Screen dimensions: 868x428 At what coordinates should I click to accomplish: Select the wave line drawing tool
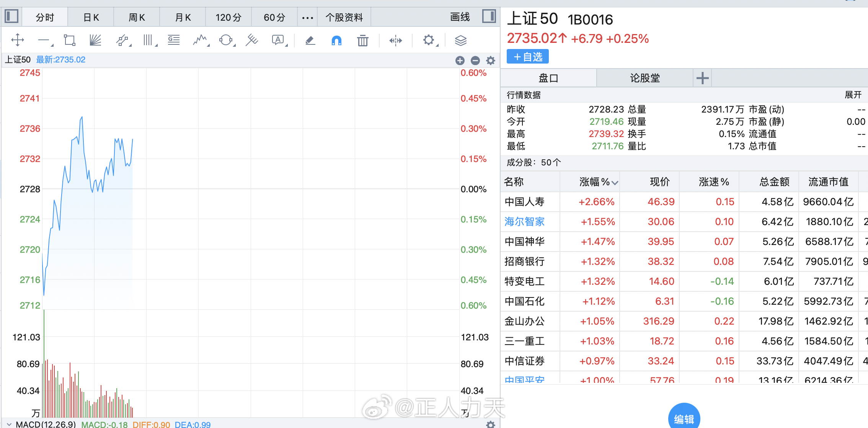coord(200,40)
